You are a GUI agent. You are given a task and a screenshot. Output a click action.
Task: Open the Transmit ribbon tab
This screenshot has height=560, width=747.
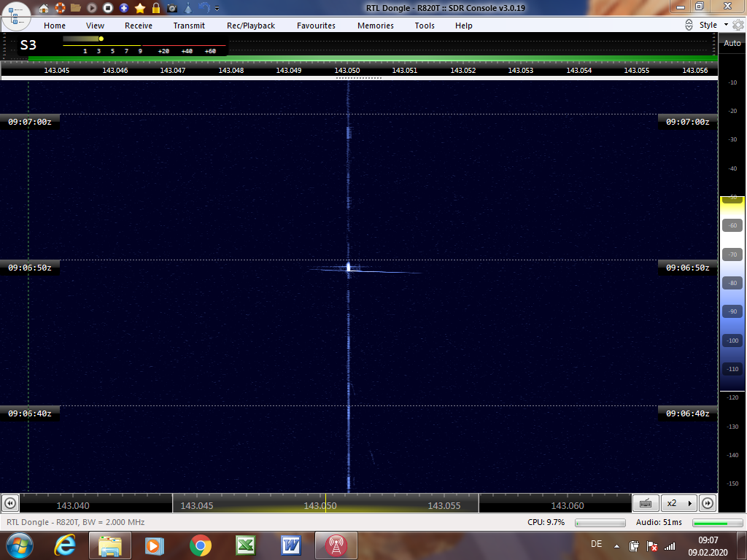tap(189, 26)
